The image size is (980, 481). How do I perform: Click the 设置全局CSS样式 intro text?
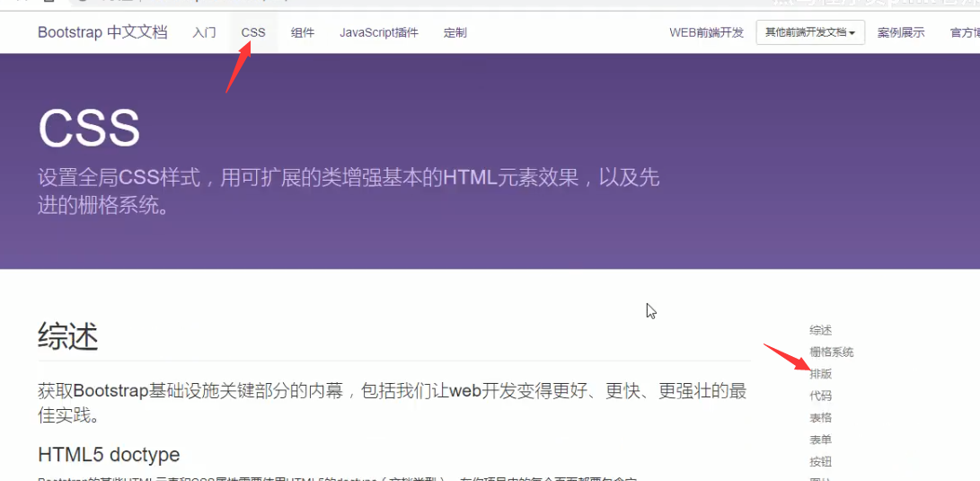click(x=349, y=192)
